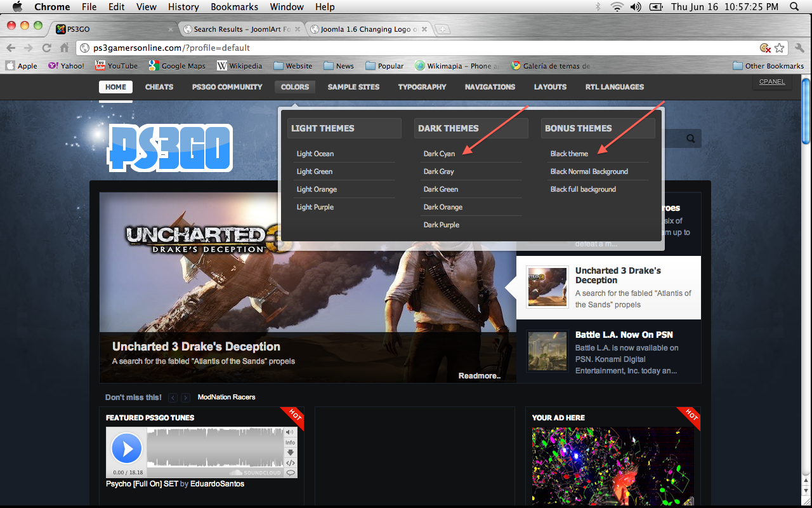Expand the Popular bookmarks folder

[x=384, y=65]
